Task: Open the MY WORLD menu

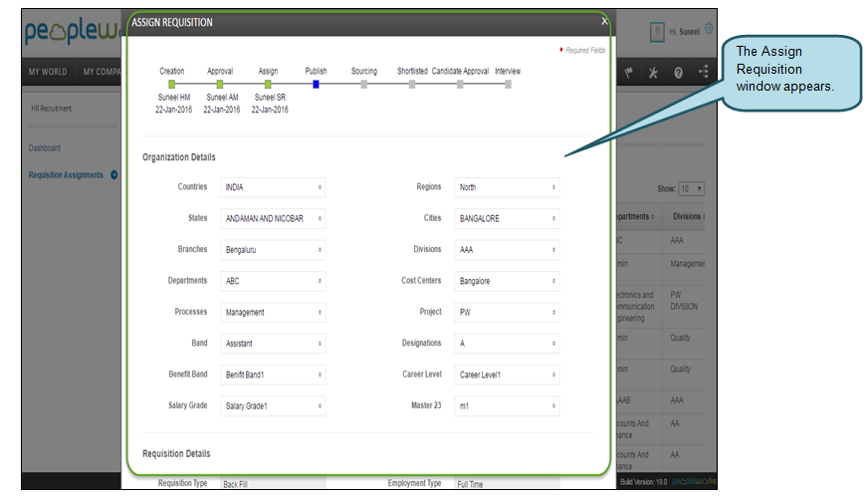Action: 48,72
